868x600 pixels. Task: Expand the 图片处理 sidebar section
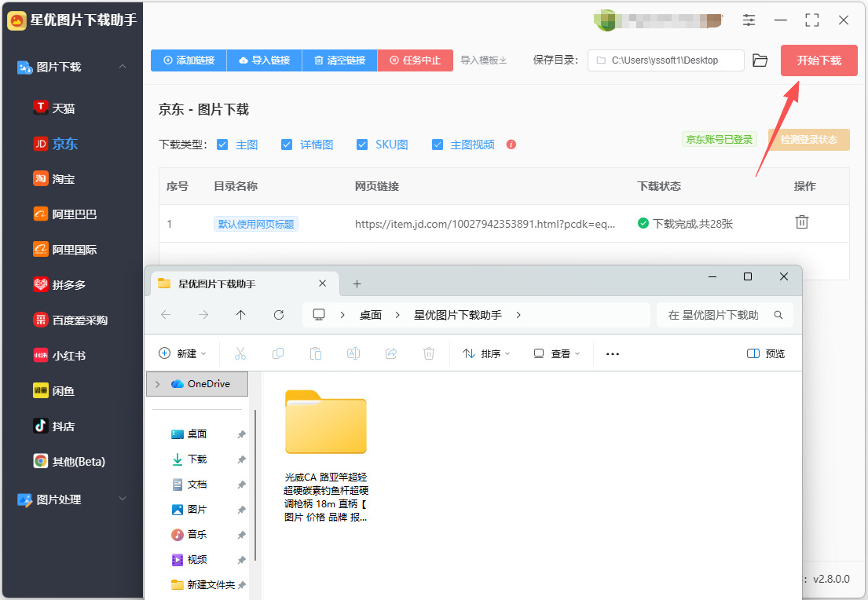point(123,499)
